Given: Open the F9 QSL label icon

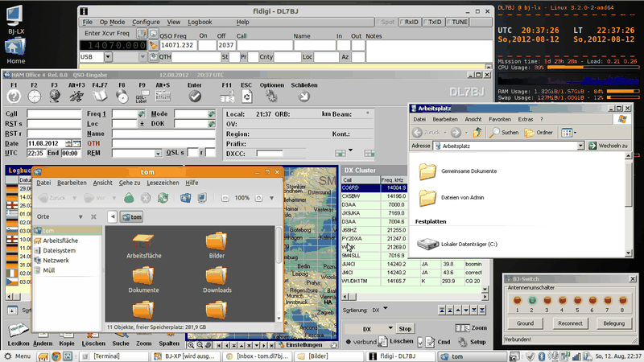Looking at the screenshot, I should pos(142,97).
